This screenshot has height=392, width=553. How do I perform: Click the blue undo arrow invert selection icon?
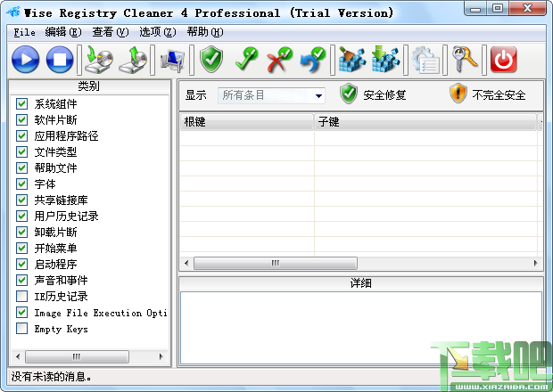tap(313, 59)
